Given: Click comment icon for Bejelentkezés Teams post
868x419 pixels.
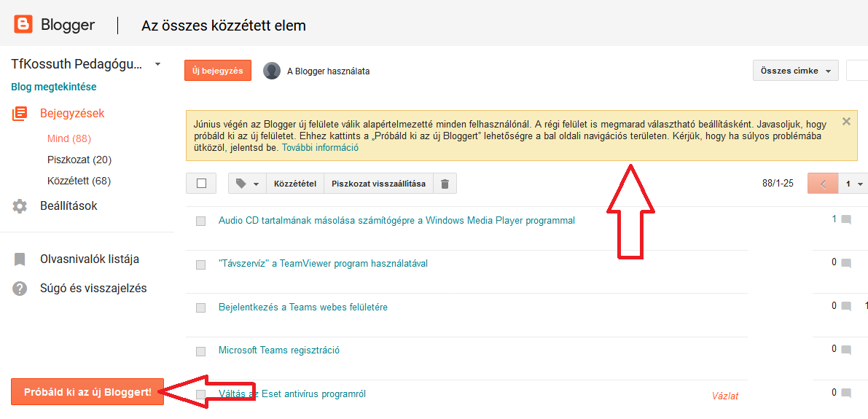Looking at the screenshot, I should click(x=846, y=306).
